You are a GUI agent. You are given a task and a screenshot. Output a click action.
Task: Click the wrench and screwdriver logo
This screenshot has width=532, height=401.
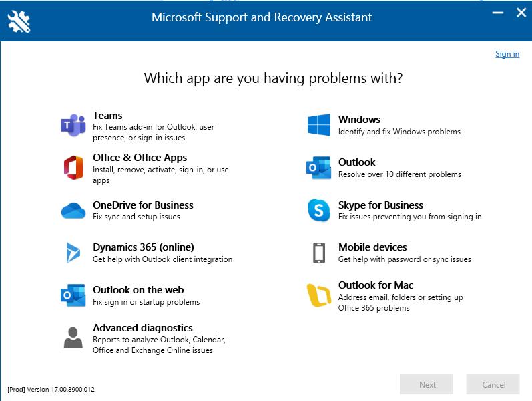[19, 21]
